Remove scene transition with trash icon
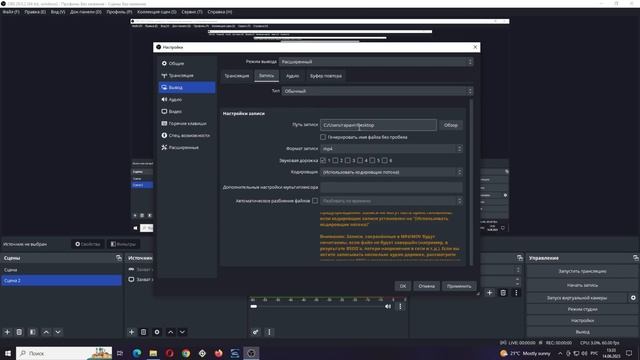Viewport: 640px width, 360px height. 503,293
